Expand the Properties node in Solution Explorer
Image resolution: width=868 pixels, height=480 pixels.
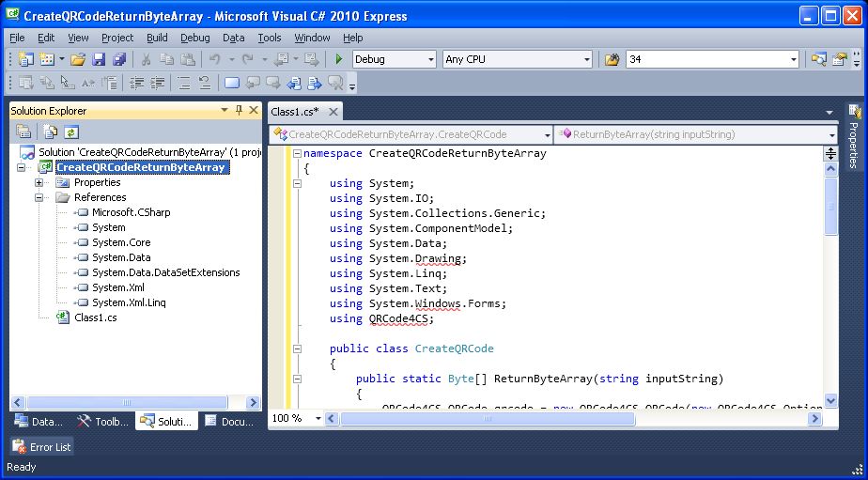click(39, 182)
